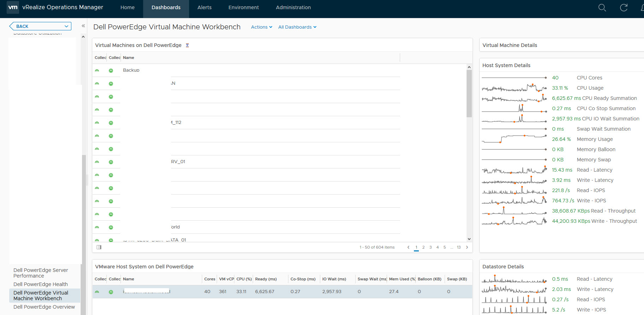Click the vm logo in header
This screenshot has width=644, height=315.
click(x=13, y=7)
